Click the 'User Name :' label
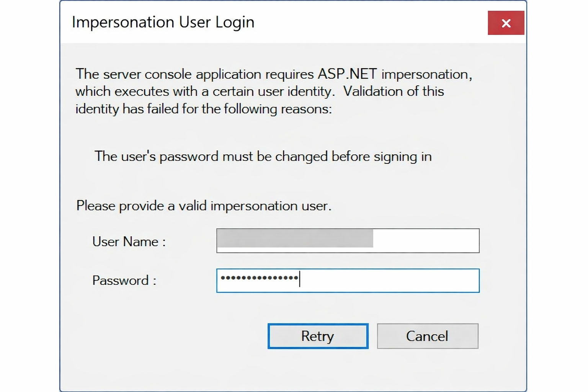The height and width of the screenshot is (392, 588). click(129, 242)
